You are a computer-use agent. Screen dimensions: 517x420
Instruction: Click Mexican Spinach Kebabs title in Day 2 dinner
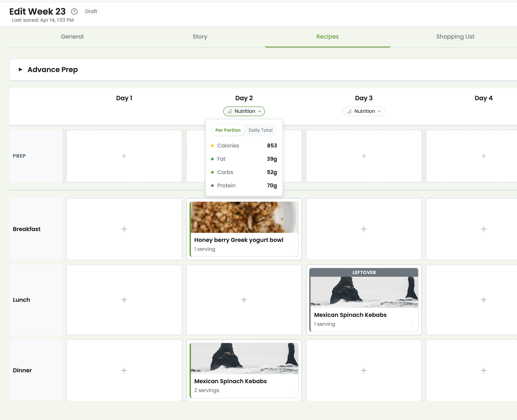(x=230, y=381)
